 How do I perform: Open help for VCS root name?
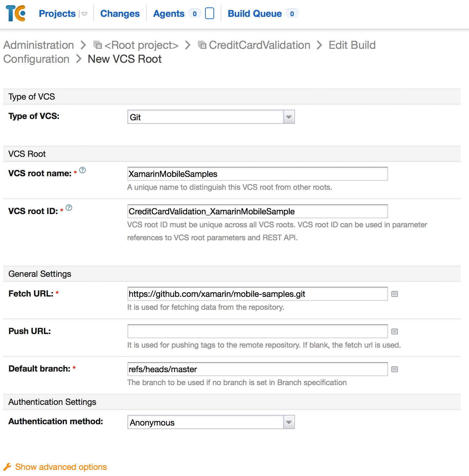tap(83, 171)
